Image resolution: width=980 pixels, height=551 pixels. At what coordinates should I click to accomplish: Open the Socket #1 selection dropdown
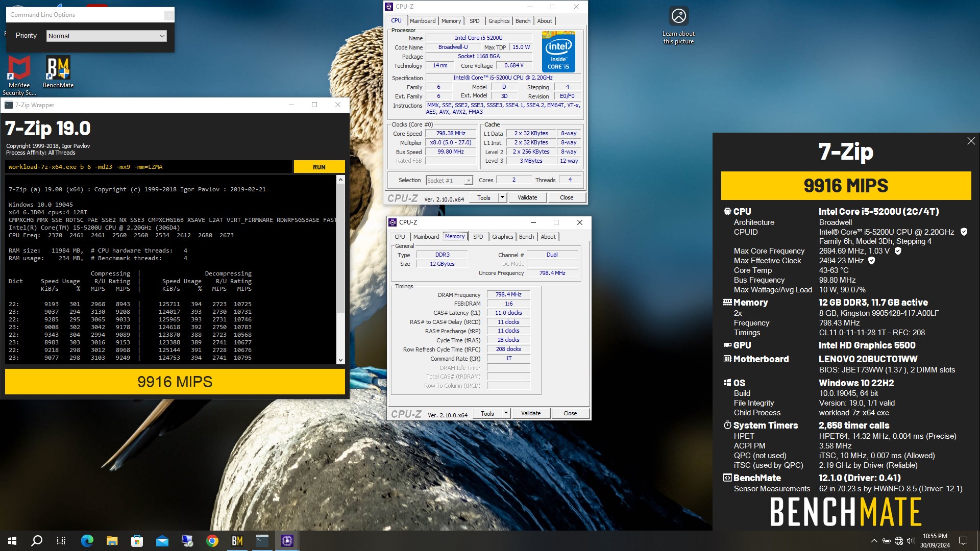tap(449, 181)
